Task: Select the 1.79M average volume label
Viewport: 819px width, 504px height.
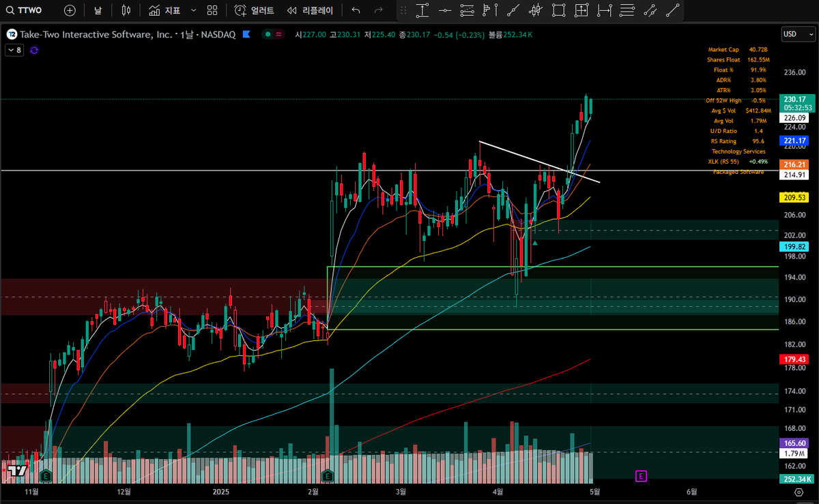Action: click(x=795, y=454)
